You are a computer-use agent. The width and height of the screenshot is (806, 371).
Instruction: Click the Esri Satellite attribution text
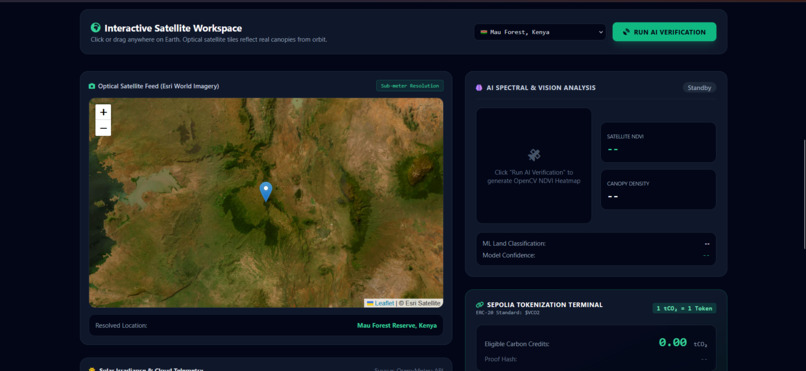click(x=419, y=303)
